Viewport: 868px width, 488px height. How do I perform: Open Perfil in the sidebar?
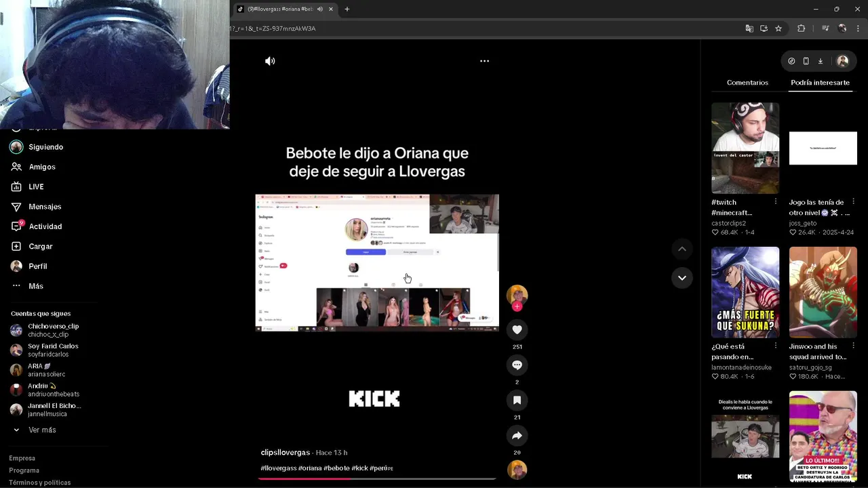pyautogui.click(x=37, y=266)
